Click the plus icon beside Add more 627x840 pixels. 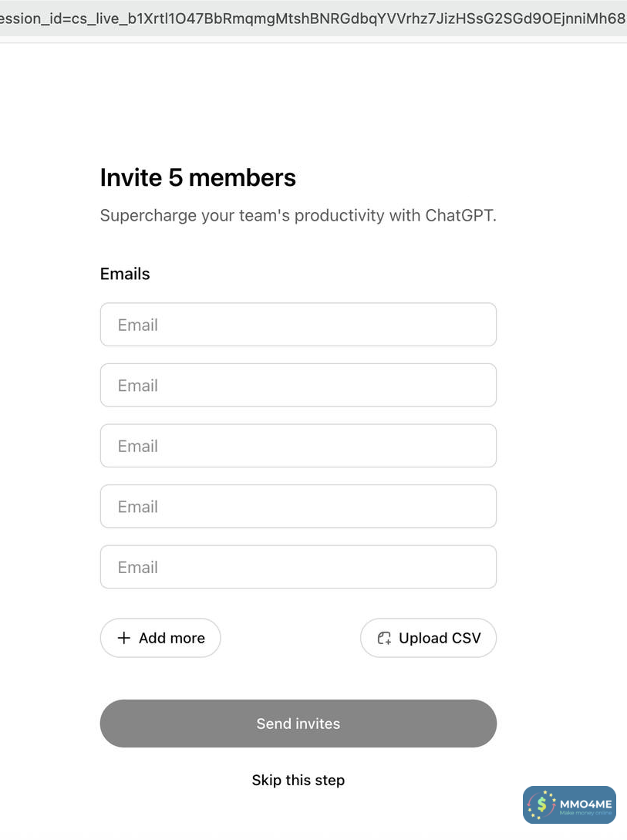(x=123, y=638)
